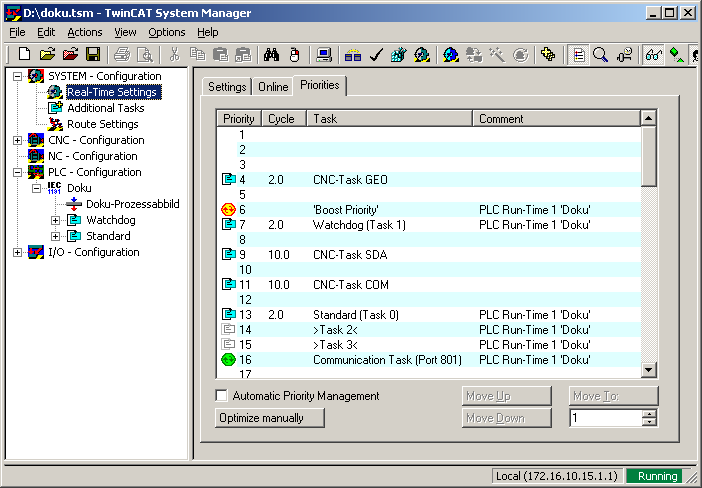This screenshot has width=702, height=488.
Task: Click the Move Down button
Action: pyautogui.click(x=506, y=418)
